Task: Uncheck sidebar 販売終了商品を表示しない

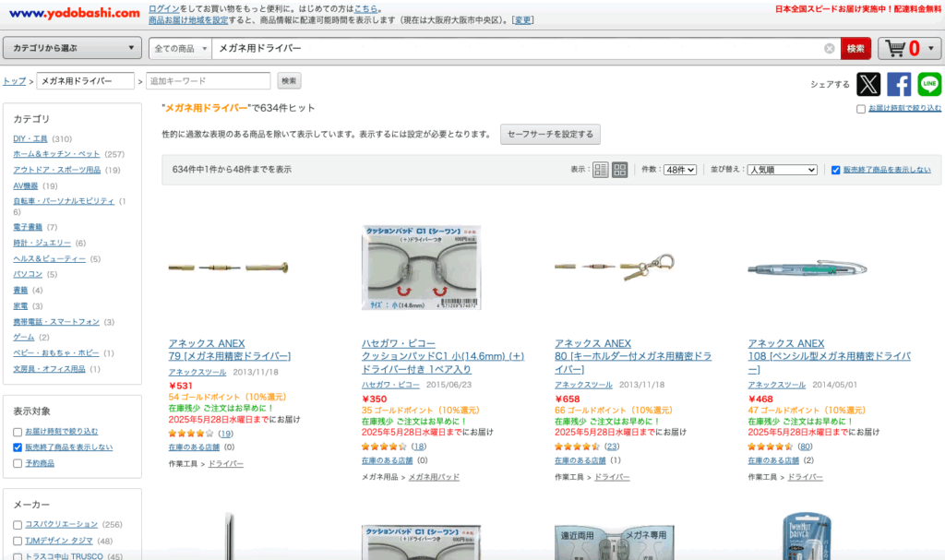Action: [18, 447]
